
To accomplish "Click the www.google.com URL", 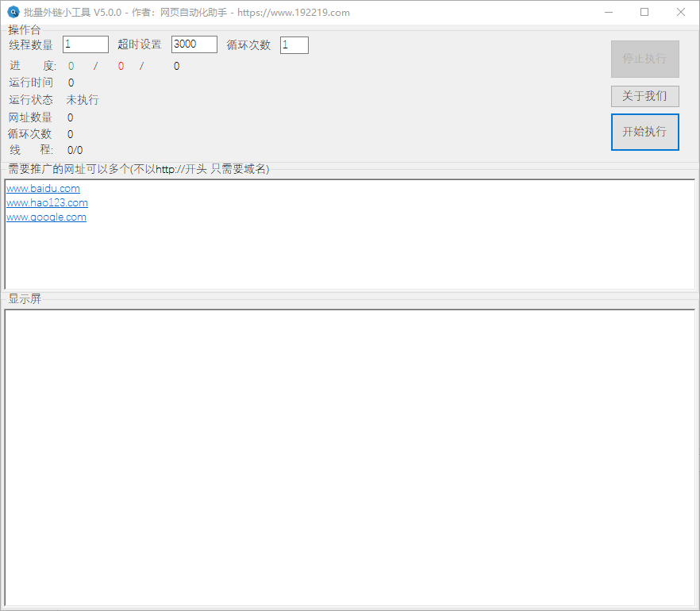I will [46, 217].
